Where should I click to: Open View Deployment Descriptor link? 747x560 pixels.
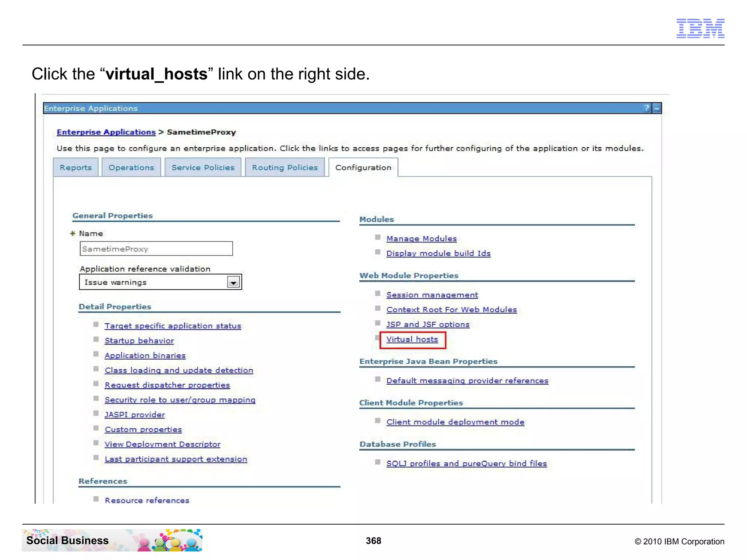point(163,444)
